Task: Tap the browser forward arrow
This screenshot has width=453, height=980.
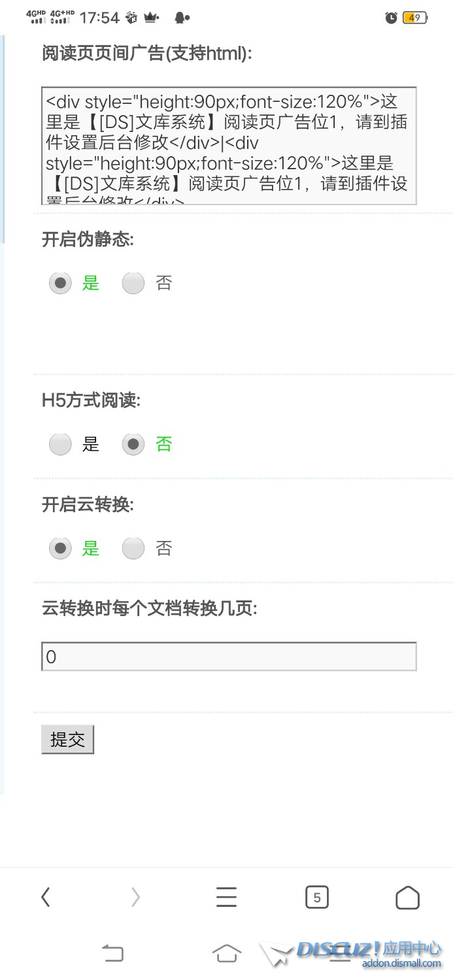Action: coord(135,898)
